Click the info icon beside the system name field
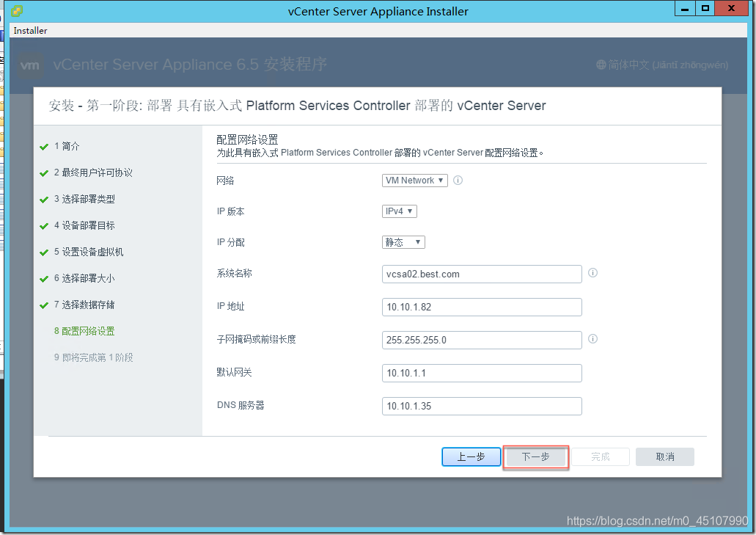This screenshot has height=535, width=756. coord(593,273)
